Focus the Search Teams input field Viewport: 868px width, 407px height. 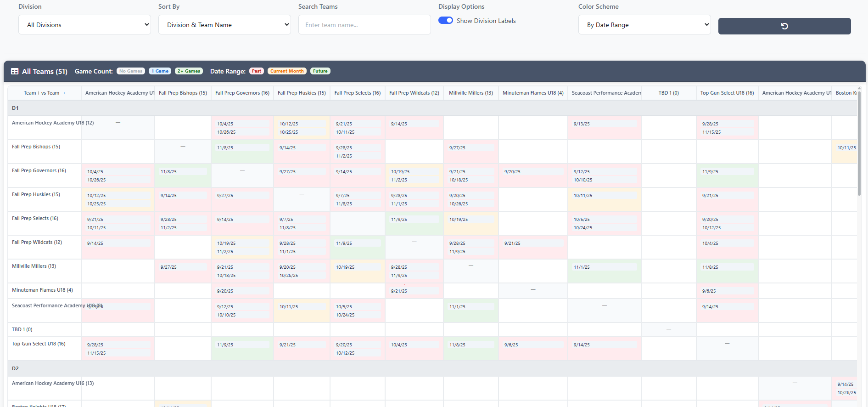[364, 25]
